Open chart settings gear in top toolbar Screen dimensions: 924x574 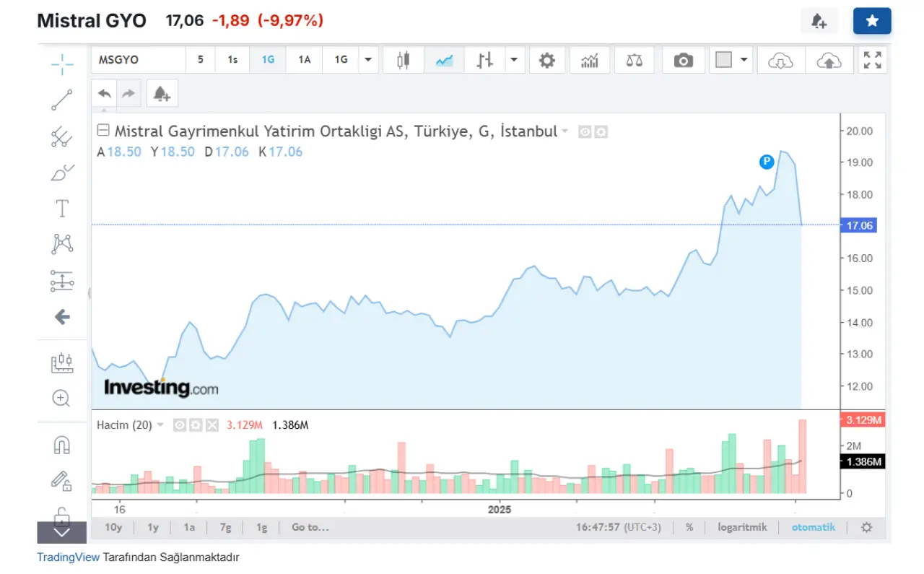pos(547,60)
